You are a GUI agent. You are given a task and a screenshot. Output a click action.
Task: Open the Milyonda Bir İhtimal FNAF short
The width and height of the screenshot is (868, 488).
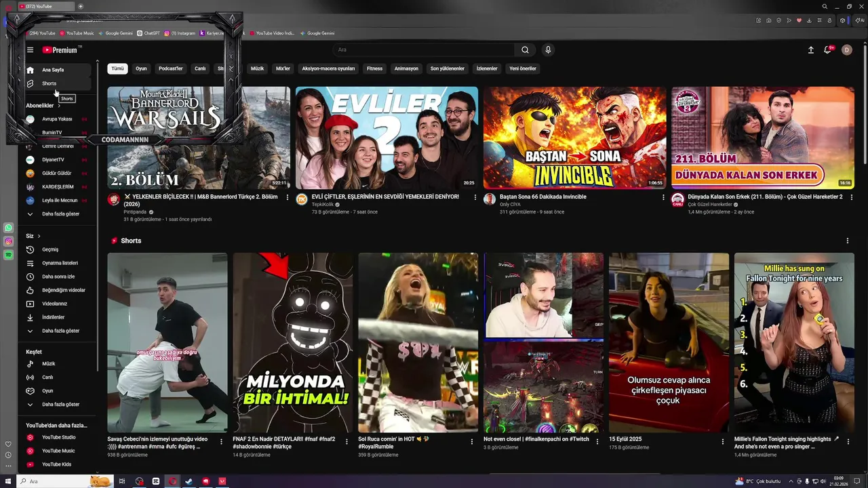[x=293, y=342]
